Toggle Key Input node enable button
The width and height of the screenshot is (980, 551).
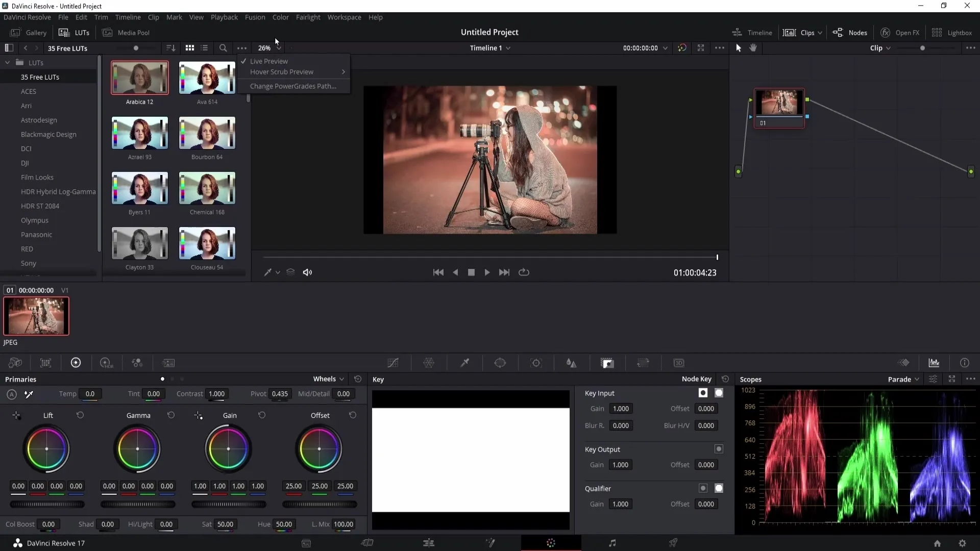pyautogui.click(x=702, y=392)
